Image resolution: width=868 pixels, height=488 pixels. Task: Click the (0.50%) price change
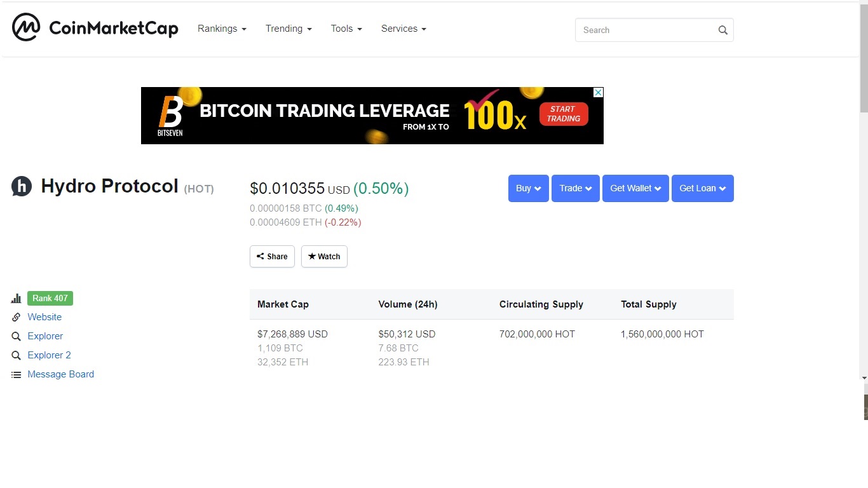coord(381,189)
